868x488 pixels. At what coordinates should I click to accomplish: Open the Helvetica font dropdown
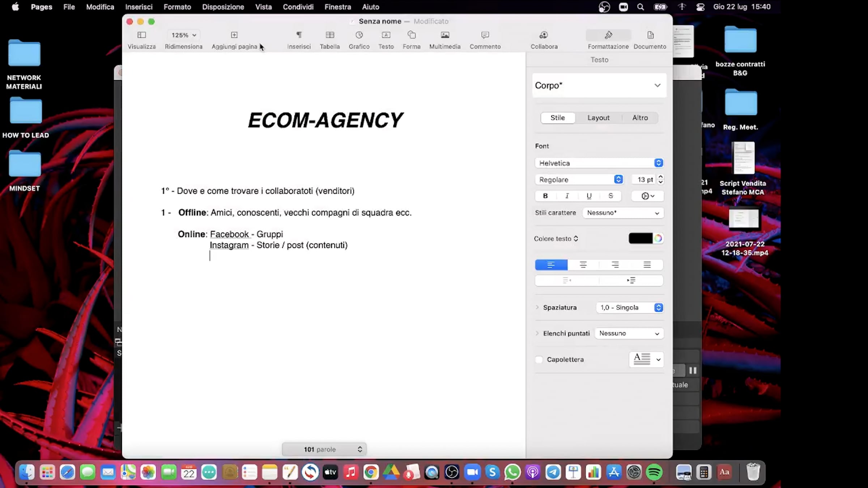[599, 163]
